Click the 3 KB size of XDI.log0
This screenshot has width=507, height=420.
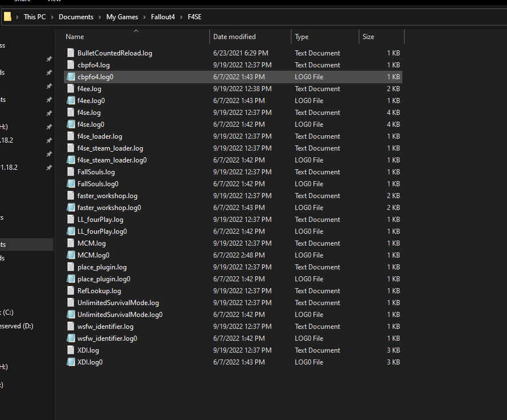pos(393,362)
